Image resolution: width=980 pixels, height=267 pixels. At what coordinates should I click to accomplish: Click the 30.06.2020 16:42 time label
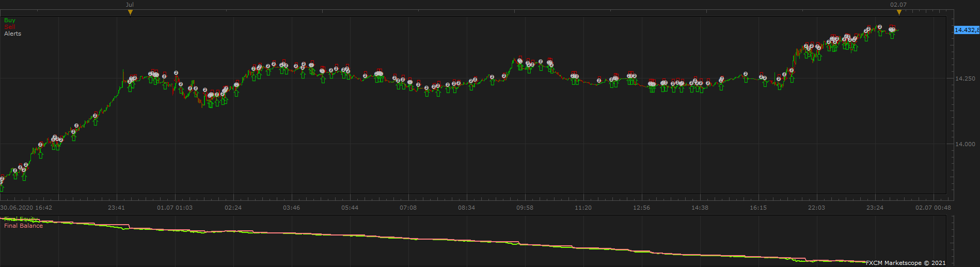[26, 208]
